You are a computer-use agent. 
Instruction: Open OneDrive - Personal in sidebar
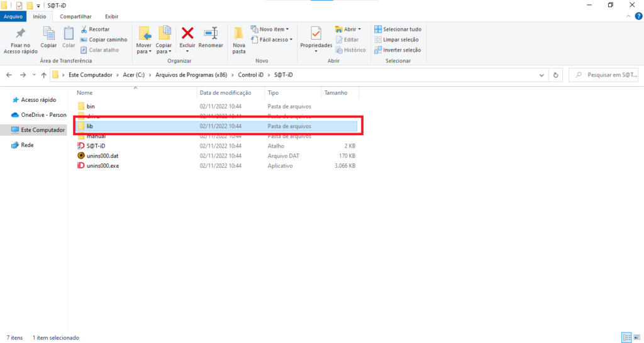[x=39, y=115]
